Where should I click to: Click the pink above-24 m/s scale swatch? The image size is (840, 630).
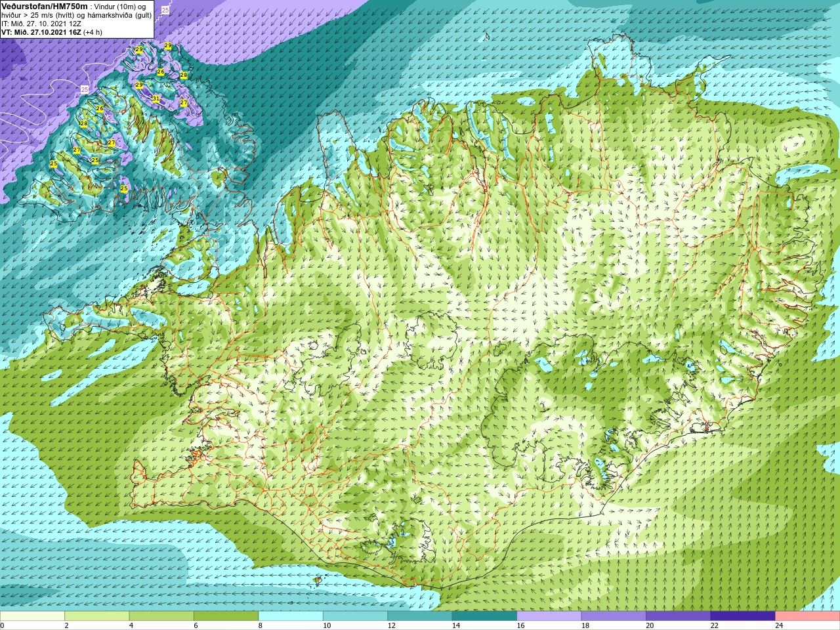[x=808, y=616]
